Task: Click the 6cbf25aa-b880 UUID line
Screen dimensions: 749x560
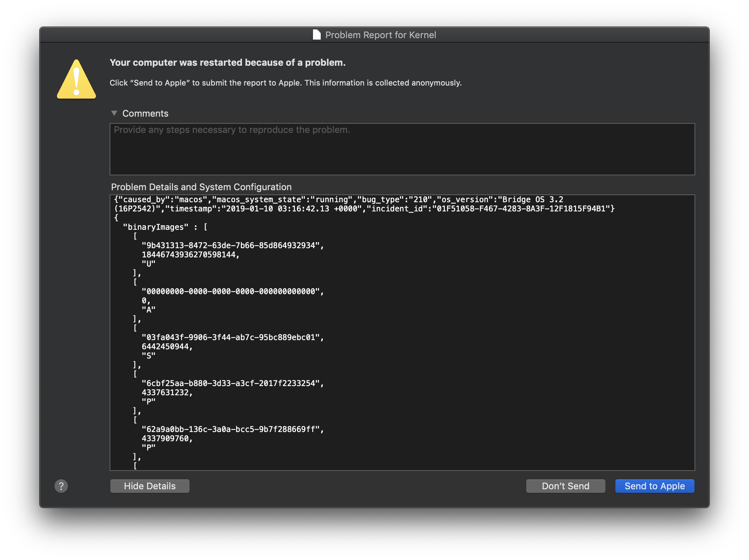Action: click(232, 383)
